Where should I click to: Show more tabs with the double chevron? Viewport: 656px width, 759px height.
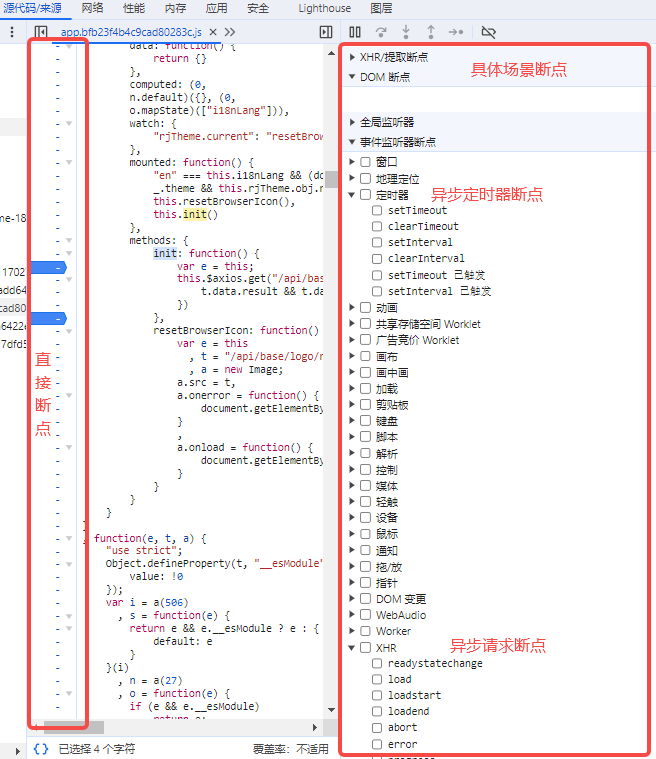click(230, 32)
